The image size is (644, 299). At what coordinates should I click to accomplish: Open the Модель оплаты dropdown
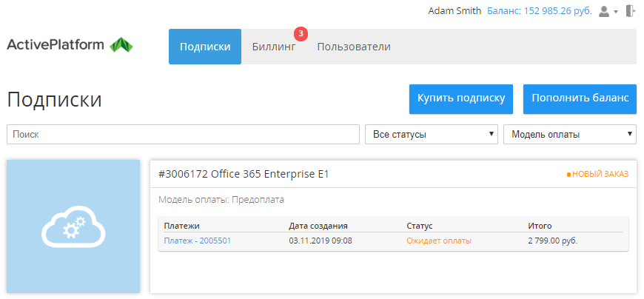[x=570, y=134]
